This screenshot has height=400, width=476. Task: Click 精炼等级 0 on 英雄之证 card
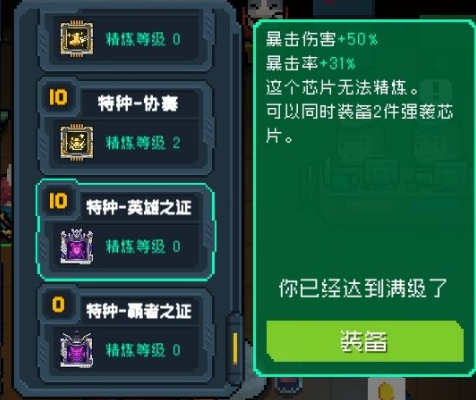point(143,246)
